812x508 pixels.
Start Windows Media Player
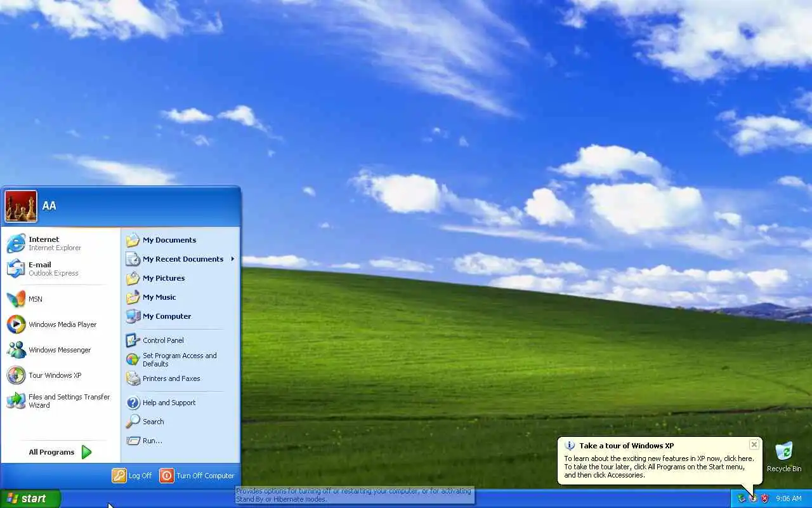coord(61,324)
